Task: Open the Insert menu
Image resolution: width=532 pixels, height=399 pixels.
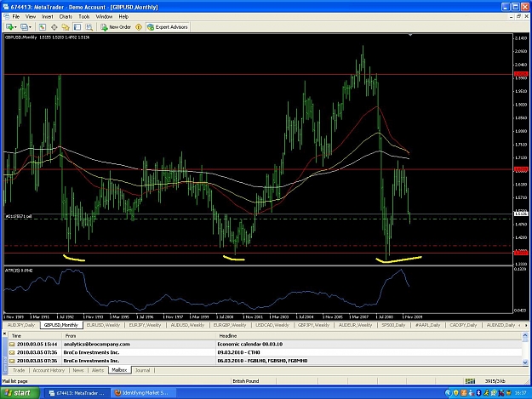Action: (48, 17)
